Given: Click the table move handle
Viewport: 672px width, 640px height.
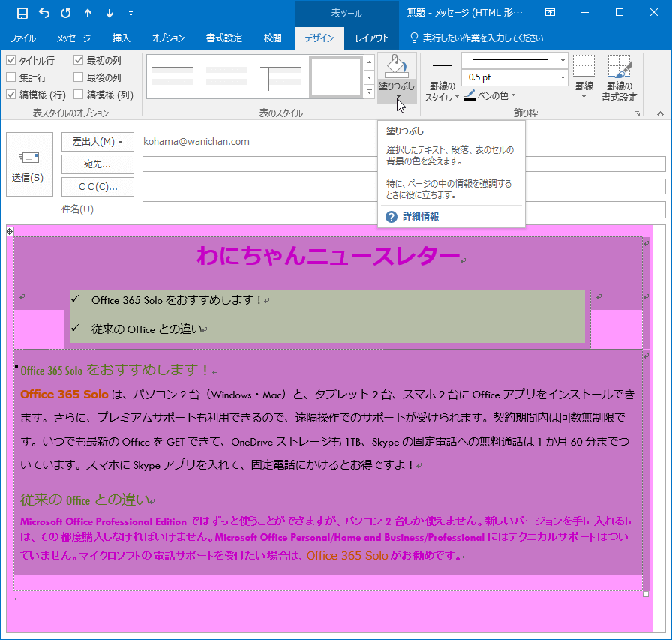Looking at the screenshot, I should (x=10, y=232).
